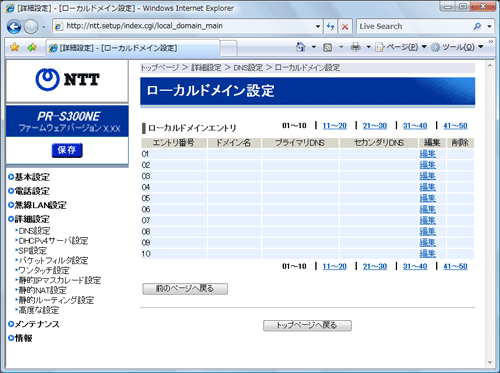Viewport: 500px width, 373px height.
Task: Click 編集 link for entry 05
Action: pos(428,198)
